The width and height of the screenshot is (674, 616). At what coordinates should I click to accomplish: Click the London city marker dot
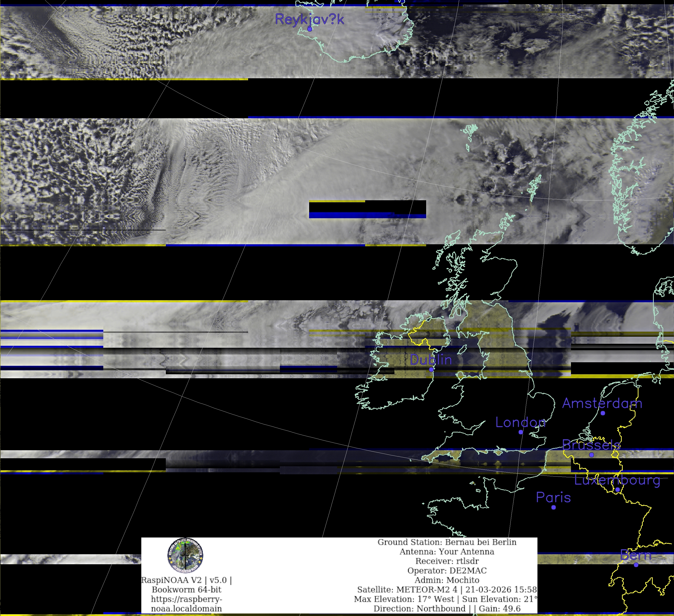pos(520,432)
